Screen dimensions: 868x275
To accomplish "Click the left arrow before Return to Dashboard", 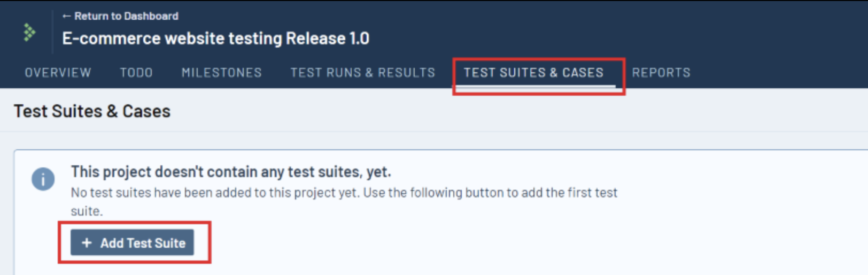I will pos(66,17).
